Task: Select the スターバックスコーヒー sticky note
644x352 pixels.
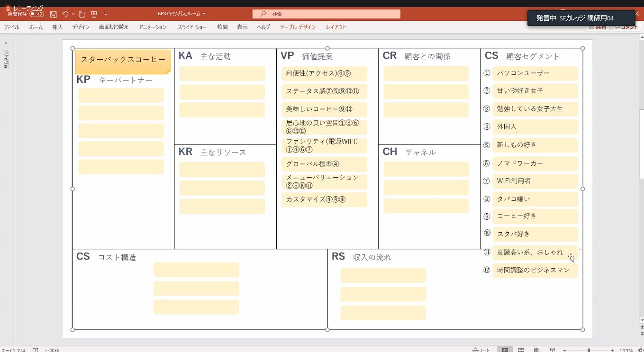Action: [x=123, y=62]
